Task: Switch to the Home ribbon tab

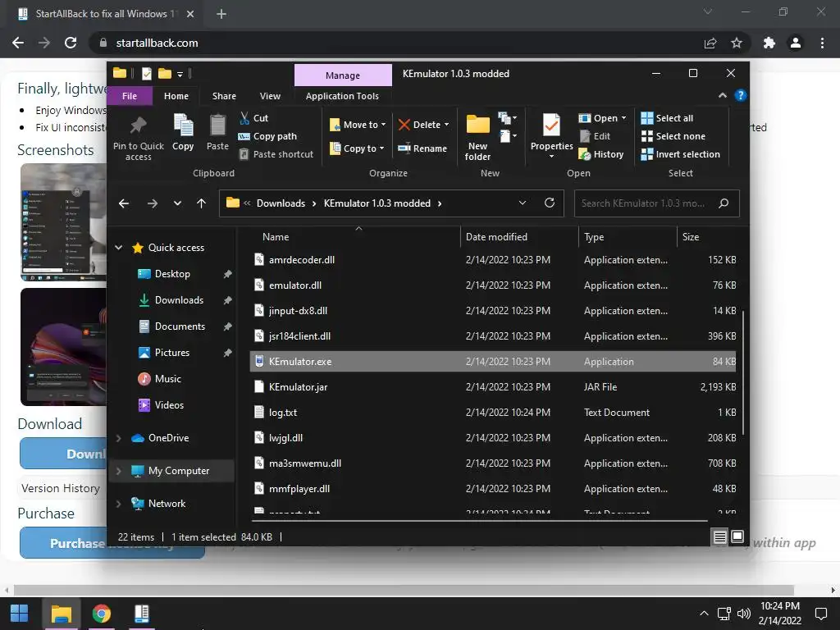Action: (176, 96)
